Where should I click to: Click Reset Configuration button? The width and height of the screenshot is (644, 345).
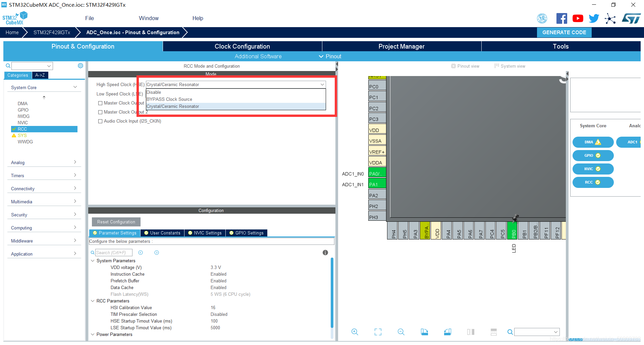tap(116, 222)
